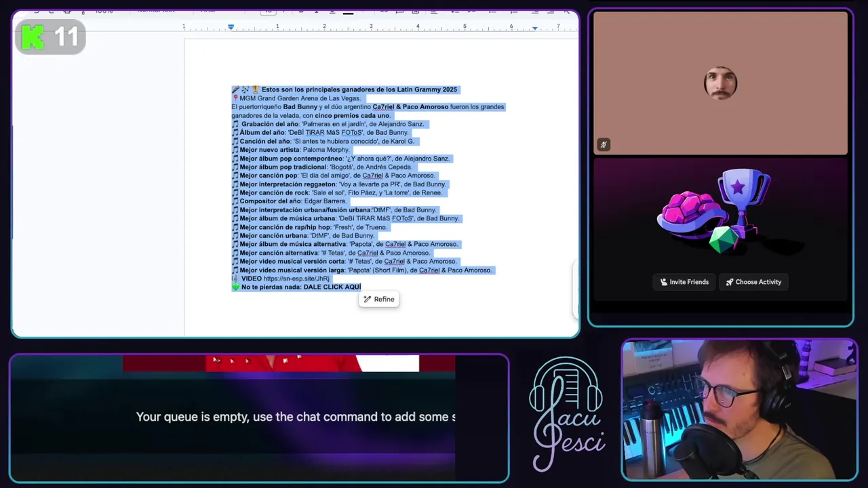Click the 'Compositor del año' line
Image resolution: width=868 pixels, height=488 pixels.
click(290, 201)
